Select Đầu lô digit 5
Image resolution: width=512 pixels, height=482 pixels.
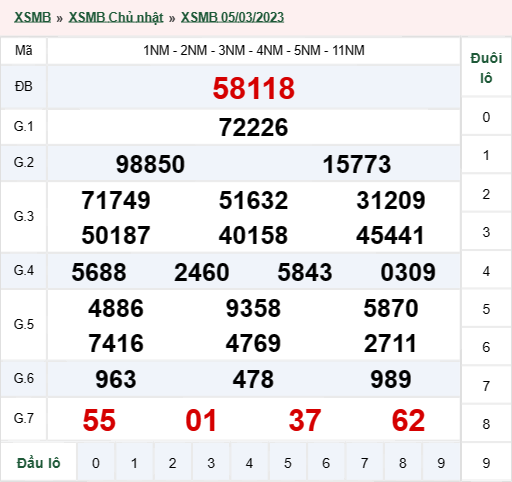coord(288,463)
